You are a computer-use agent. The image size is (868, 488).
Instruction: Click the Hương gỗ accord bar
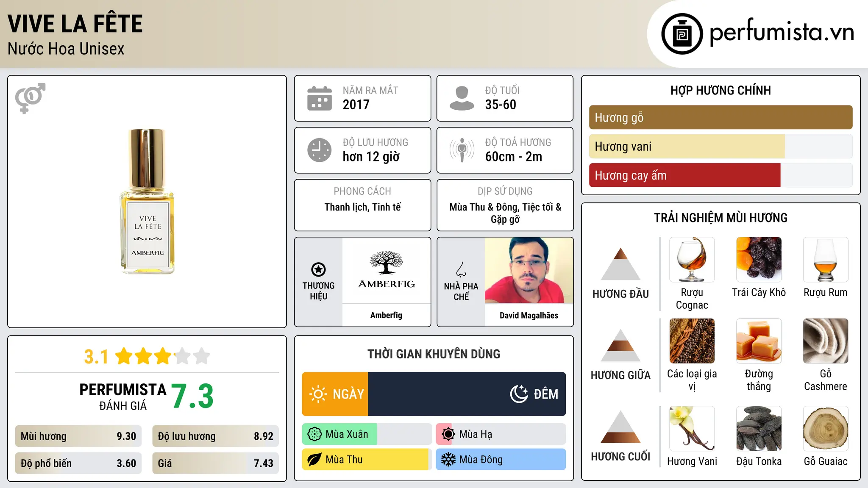[721, 117]
